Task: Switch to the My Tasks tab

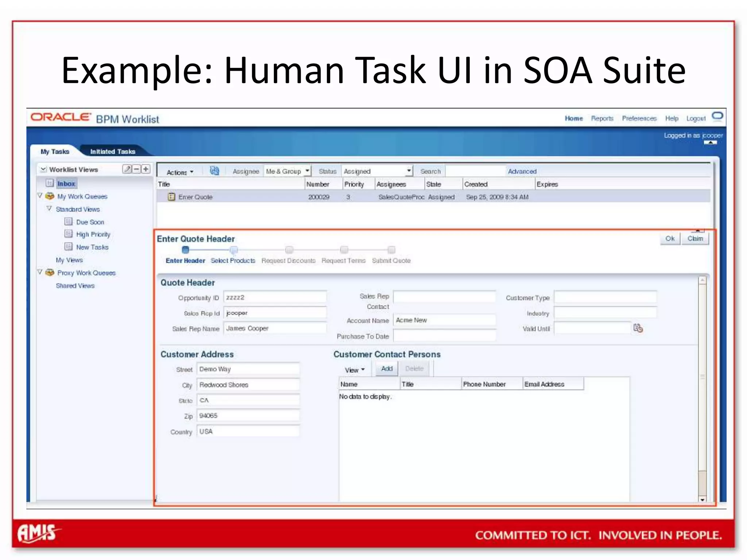Action: pos(55,151)
